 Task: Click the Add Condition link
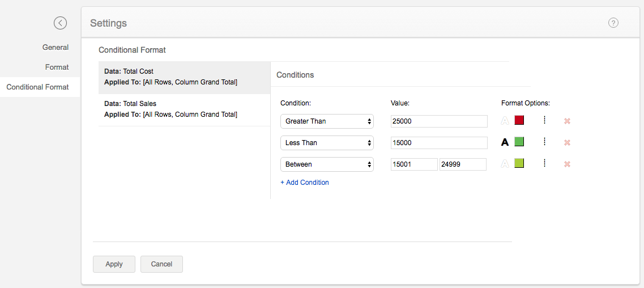(305, 183)
